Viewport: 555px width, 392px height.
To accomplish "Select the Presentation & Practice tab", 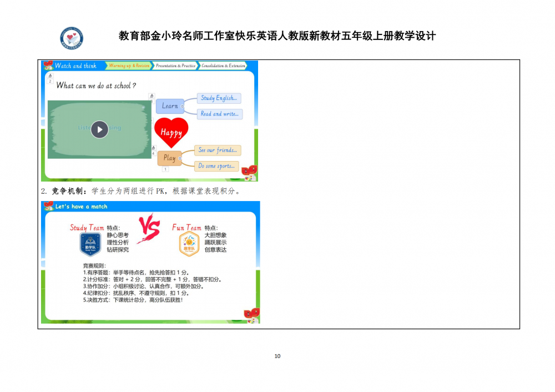I will [x=175, y=66].
